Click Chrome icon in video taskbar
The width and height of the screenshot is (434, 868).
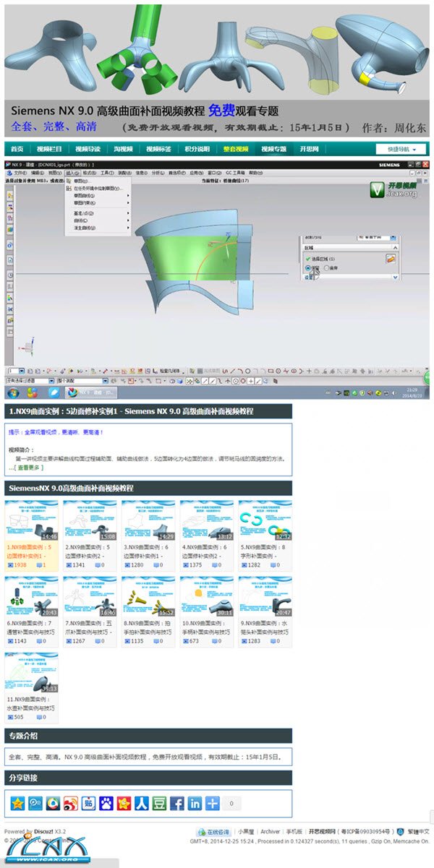[x=33, y=392]
